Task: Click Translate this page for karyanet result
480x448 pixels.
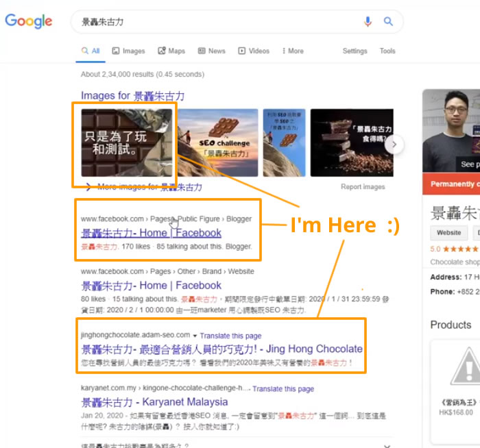Action: [283, 388]
